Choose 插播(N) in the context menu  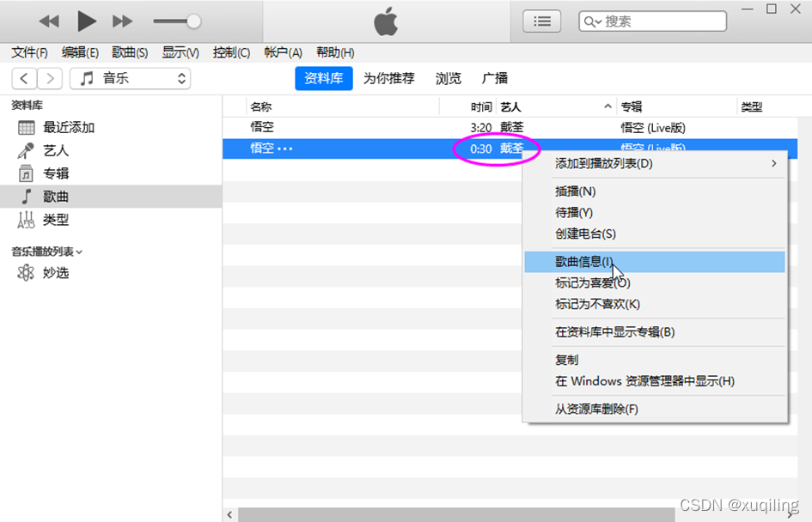point(655,191)
